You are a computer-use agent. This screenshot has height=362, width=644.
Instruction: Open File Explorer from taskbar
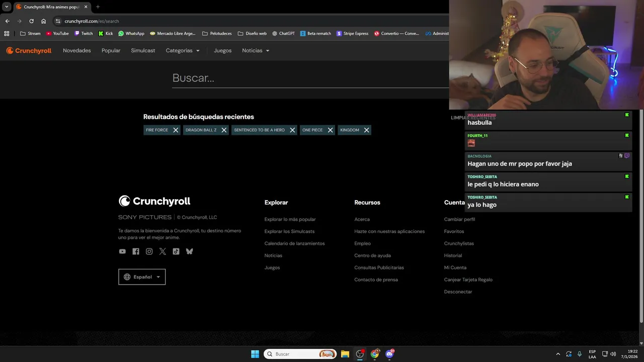click(x=345, y=354)
